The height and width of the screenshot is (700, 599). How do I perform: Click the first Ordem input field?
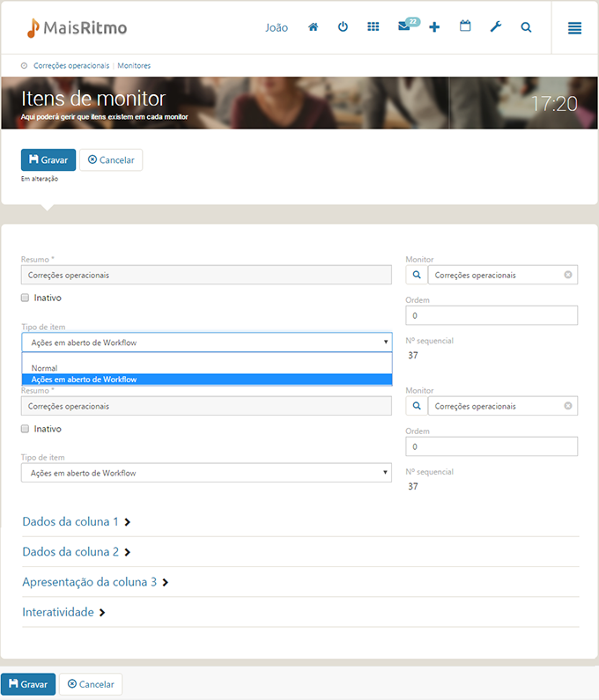coord(492,315)
